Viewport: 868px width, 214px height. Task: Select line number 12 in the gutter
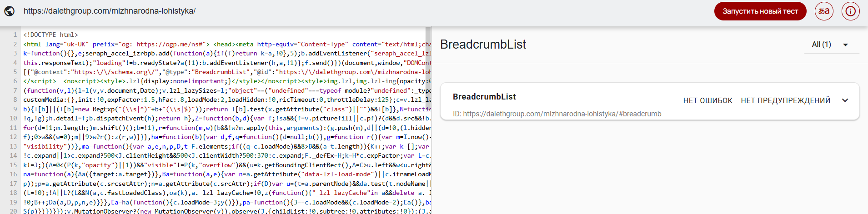click(13, 137)
